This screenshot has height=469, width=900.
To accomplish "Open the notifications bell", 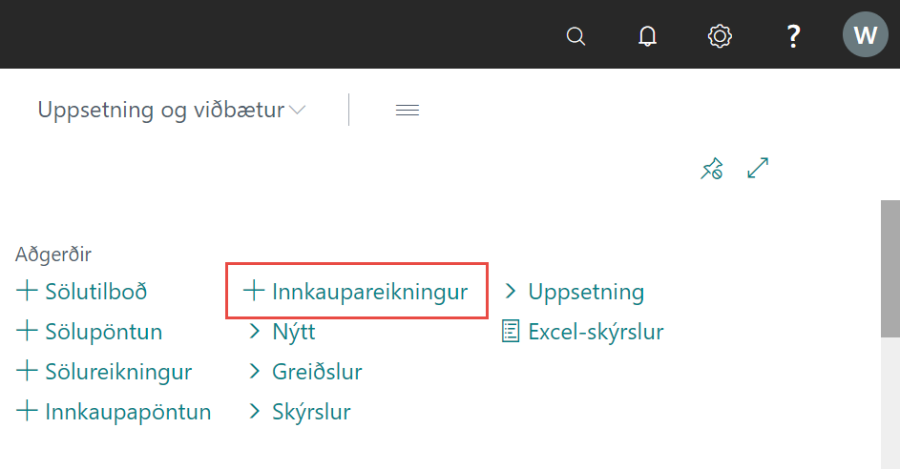I will (648, 36).
